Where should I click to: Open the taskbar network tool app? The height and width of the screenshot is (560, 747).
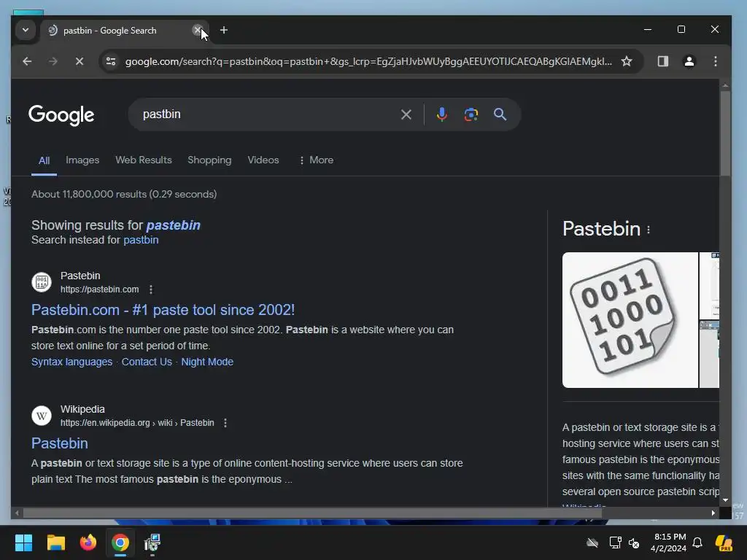tap(152, 542)
